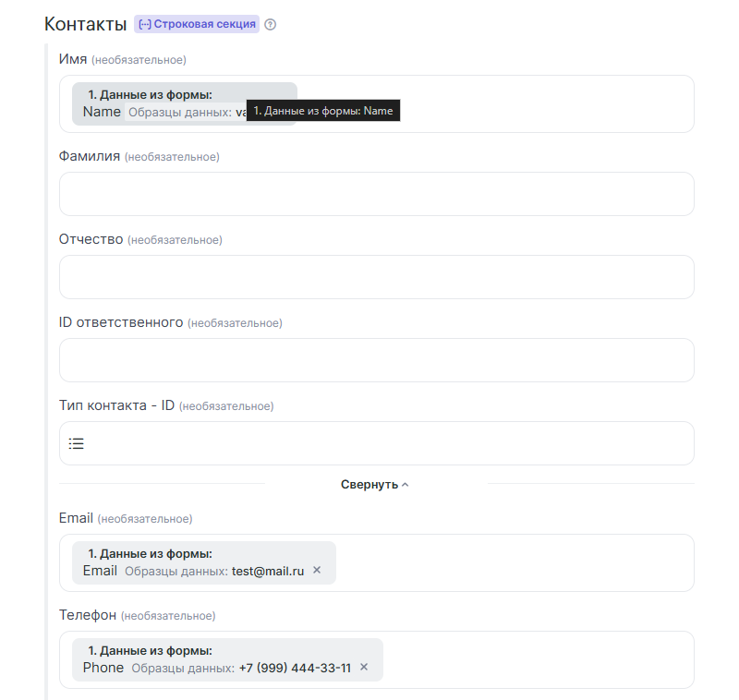Click the Отчество field label

(x=91, y=239)
